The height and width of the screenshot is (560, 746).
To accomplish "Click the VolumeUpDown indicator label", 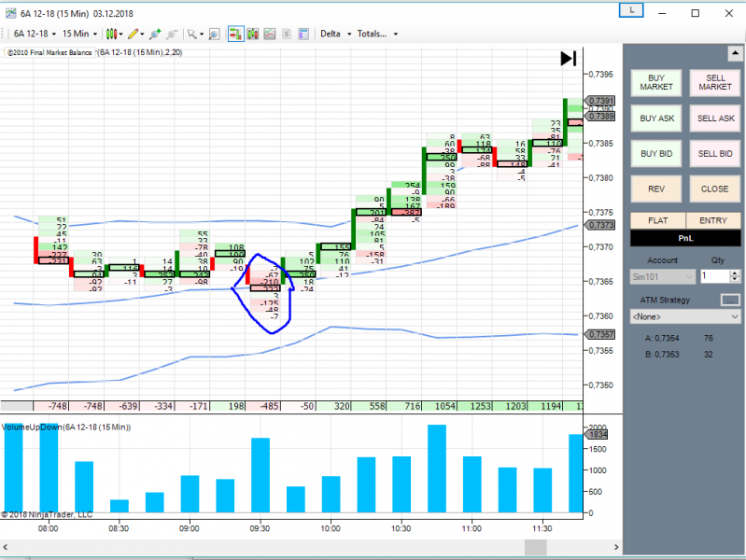I will (66, 427).
